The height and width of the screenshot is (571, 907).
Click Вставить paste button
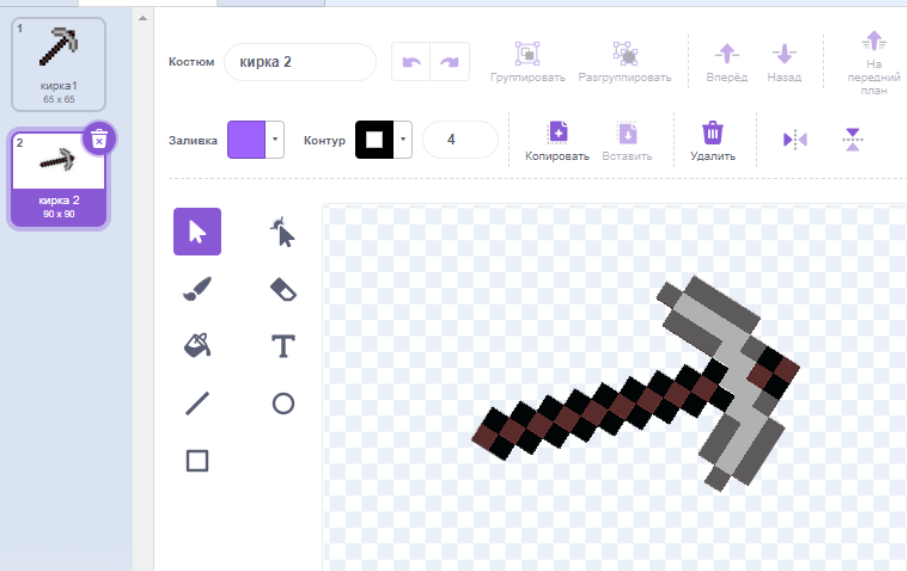(x=627, y=141)
